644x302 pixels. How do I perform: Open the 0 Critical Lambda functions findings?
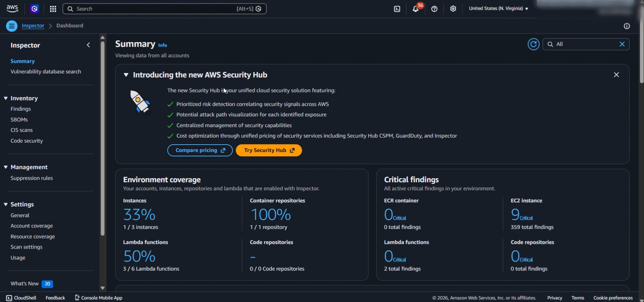pyautogui.click(x=395, y=256)
